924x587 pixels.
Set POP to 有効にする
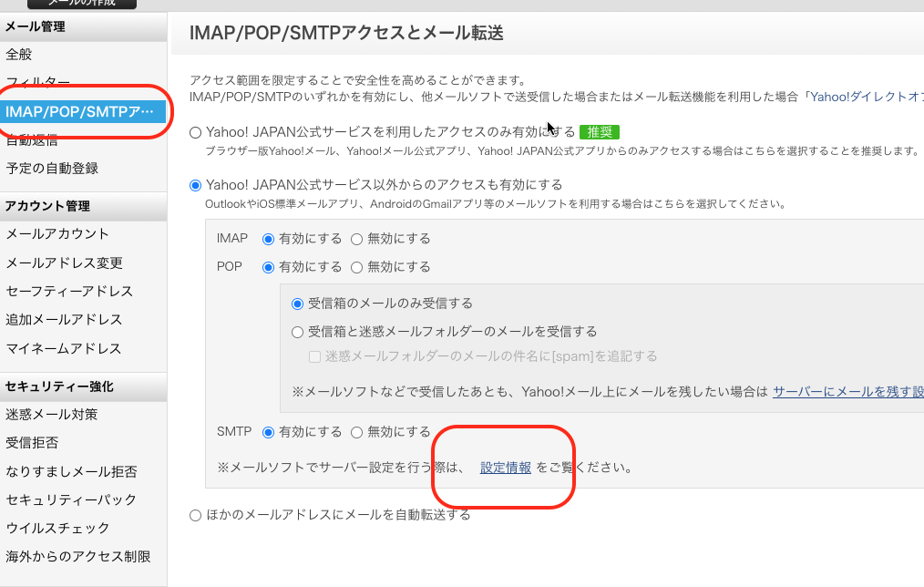(x=268, y=268)
